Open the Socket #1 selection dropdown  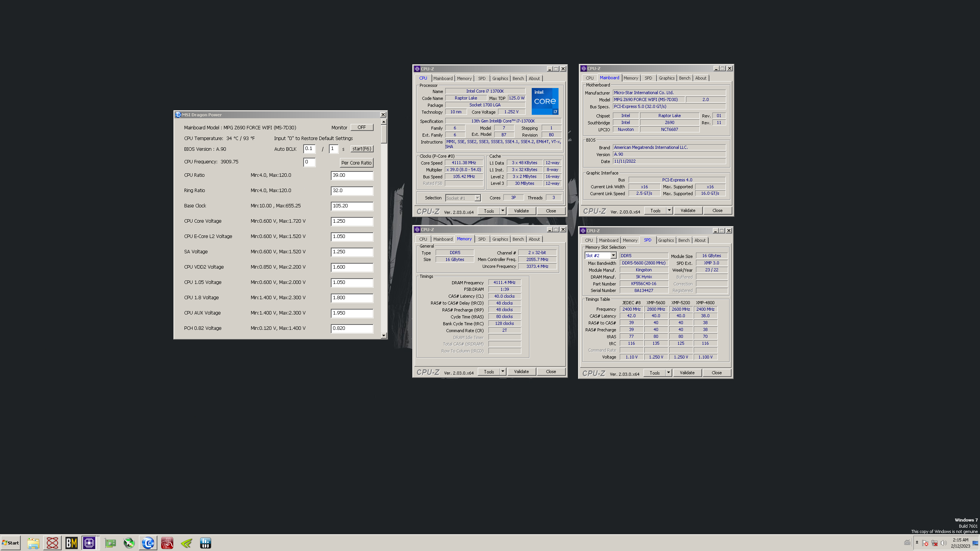[477, 198]
